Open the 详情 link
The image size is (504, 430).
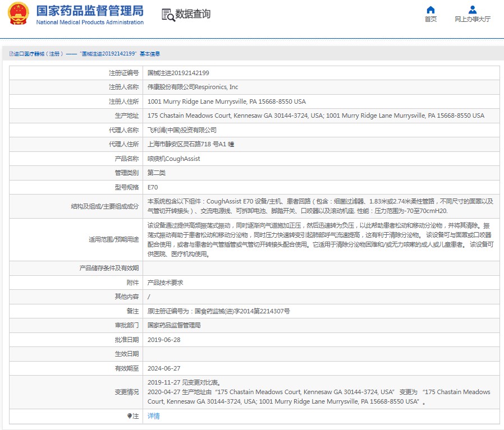[x=153, y=416]
